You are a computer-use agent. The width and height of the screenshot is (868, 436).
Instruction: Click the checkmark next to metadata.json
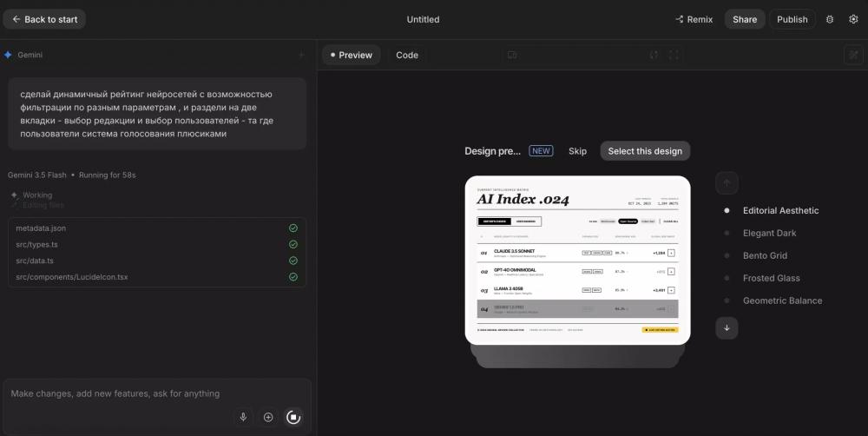coord(293,228)
